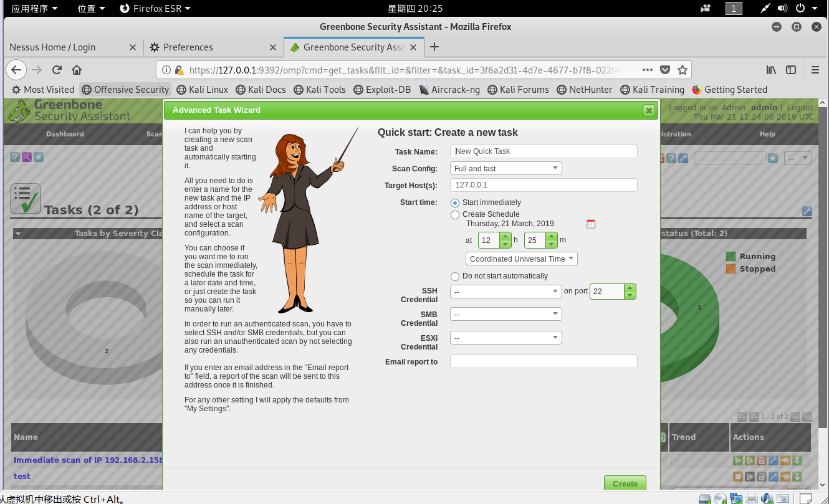Viewport: 829px width, 504px height.
Task: Open the ESXi Credential dropdown
Action: [506, 338]
